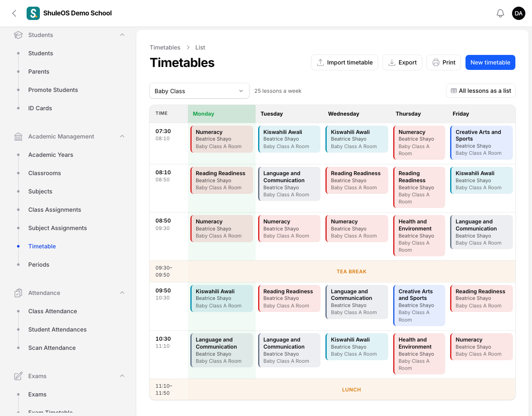Open Thursday 10:30 Health and Environment lesson
Image resolution: width=532 pixels, height=416 pixels.
[419, 354]
